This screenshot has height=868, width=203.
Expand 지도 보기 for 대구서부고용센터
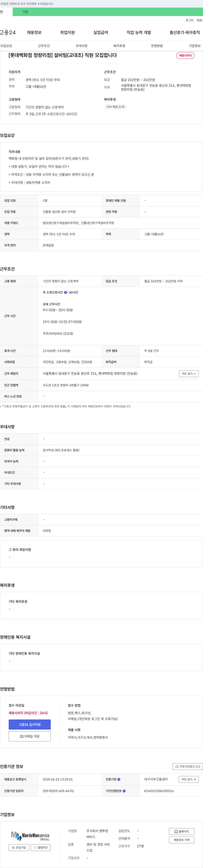tap(189, 779)
